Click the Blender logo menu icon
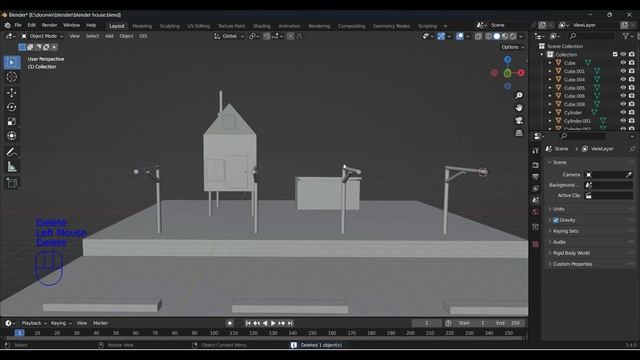This screenshot has width=640, height=360. (7, 25)
